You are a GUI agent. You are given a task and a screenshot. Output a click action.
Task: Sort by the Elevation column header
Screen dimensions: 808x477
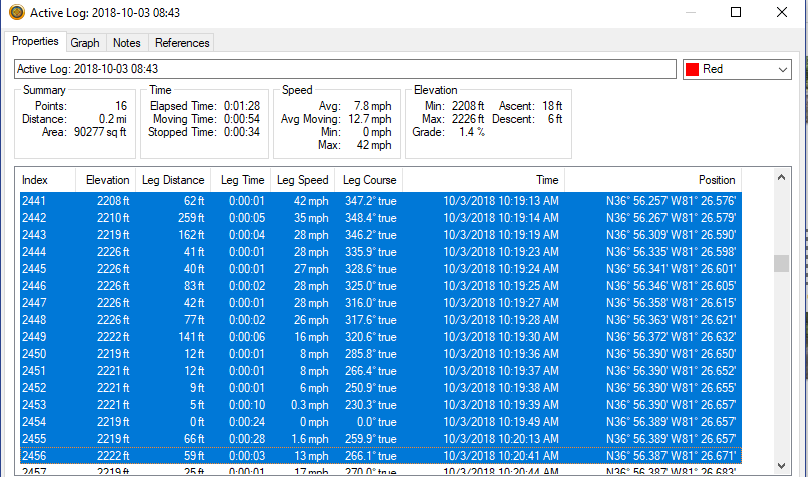[x=106, y=180]
